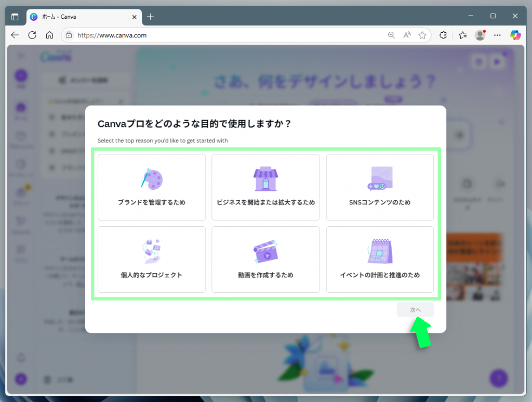
Task: Open the vertical tabs panel at top left
Action: (x=15, y=16)
